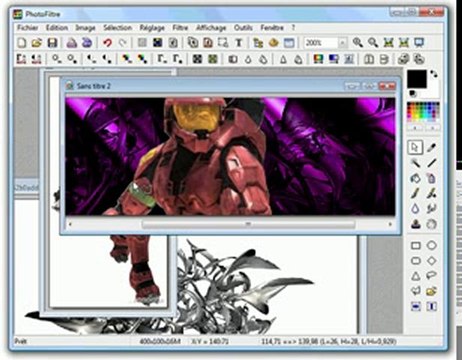Swap foreground and background colors
462x360 pixels.
(x=434, y=74)
